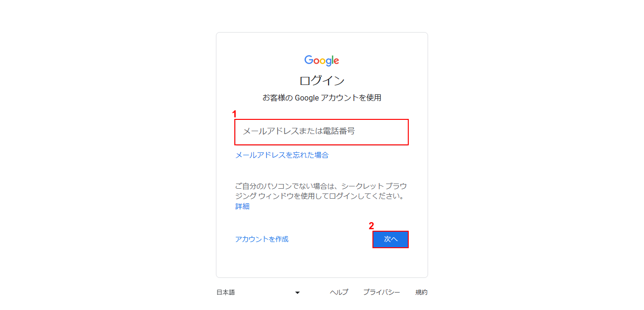Click the red annotation number 1
This screenshot has width=644, height=310.
[234, 114]
